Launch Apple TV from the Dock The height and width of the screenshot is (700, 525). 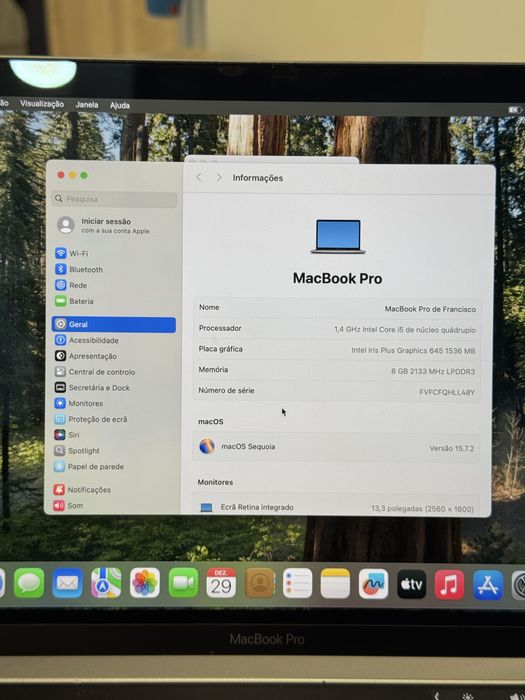click(412, 584)
